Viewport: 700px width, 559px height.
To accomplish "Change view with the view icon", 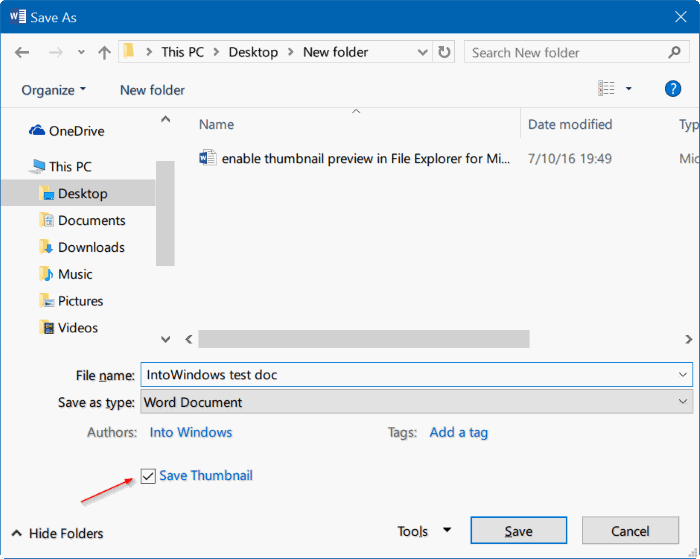I will pos(606,88).
